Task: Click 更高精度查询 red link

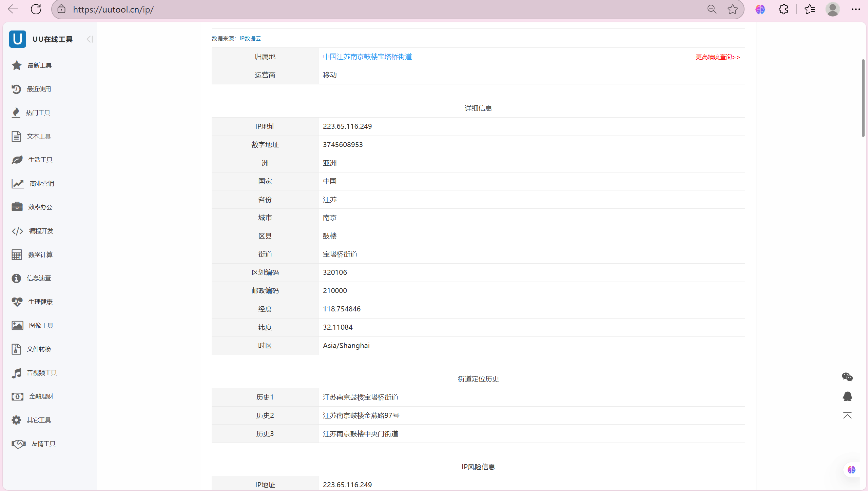Action: point(717,57)
